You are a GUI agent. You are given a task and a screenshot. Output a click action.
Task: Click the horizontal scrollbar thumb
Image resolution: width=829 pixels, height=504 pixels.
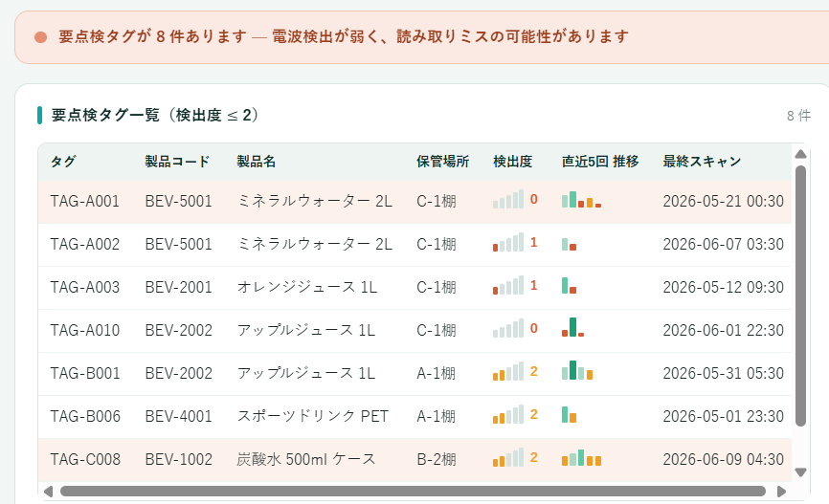413,492
